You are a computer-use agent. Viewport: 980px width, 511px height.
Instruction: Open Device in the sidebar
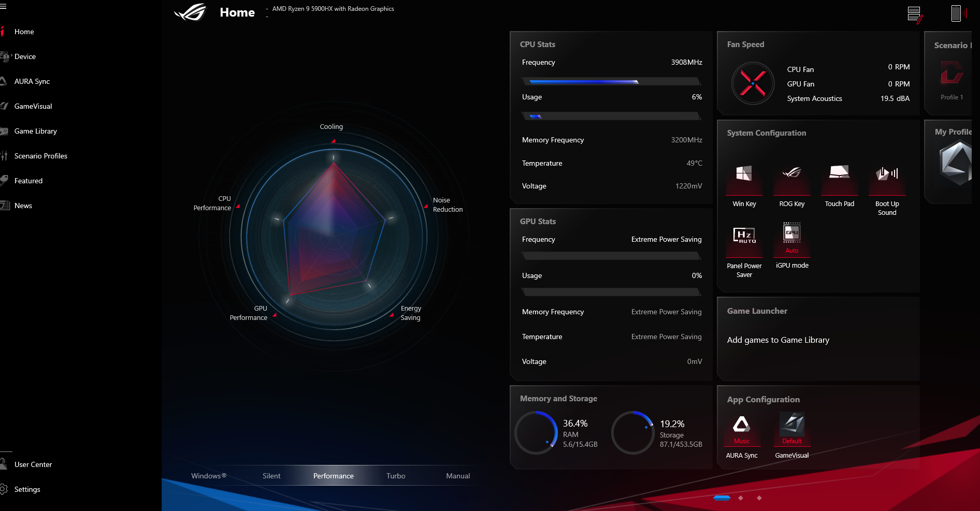pyautogui.click(x=25, y=56)
